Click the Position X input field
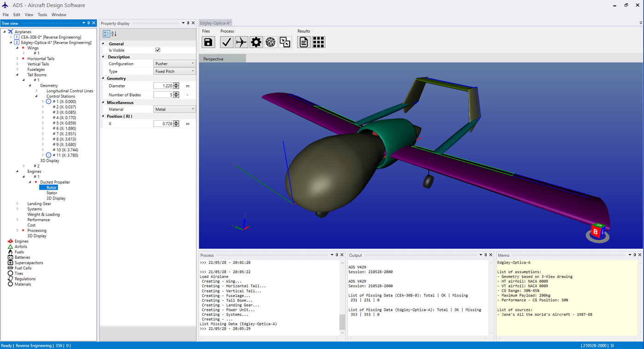Image resolution: width=644 pixels, height=349 pixels. [x=163, y=124]
